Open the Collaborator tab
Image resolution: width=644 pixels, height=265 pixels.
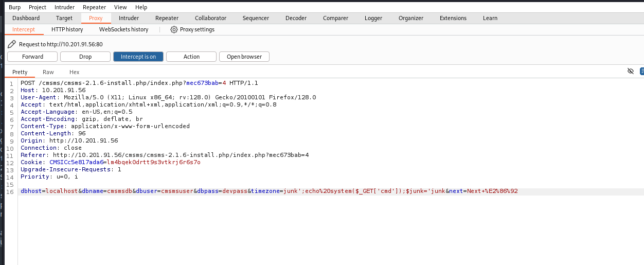coord(210,18)
